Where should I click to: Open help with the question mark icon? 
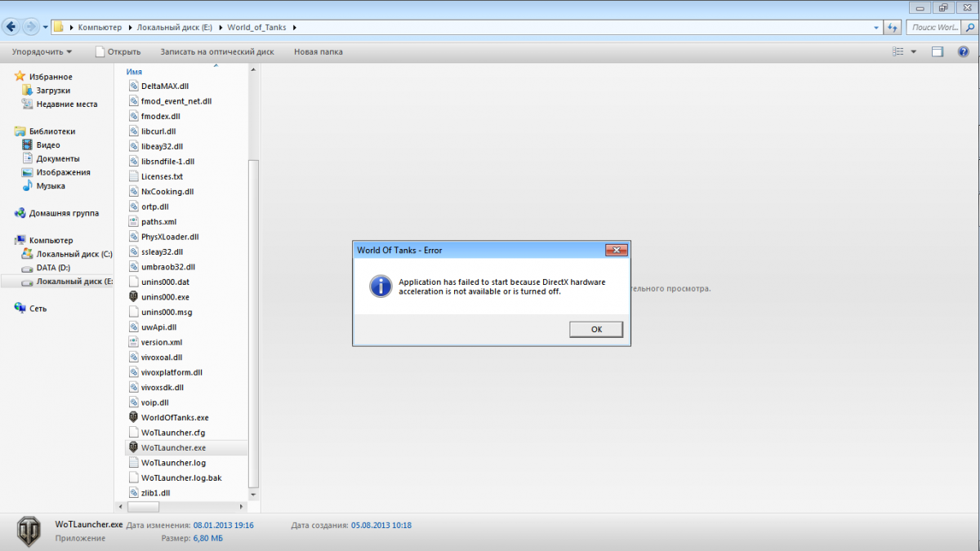[963, 51]
